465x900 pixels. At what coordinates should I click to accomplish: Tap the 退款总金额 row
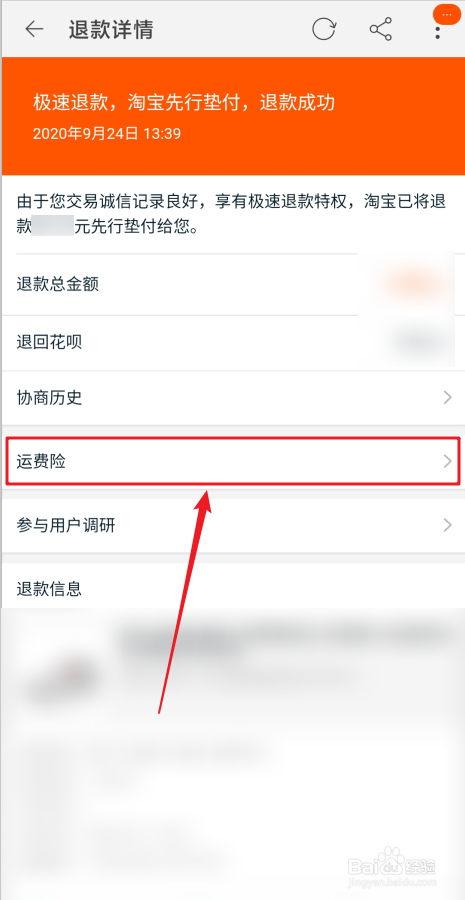232,284
